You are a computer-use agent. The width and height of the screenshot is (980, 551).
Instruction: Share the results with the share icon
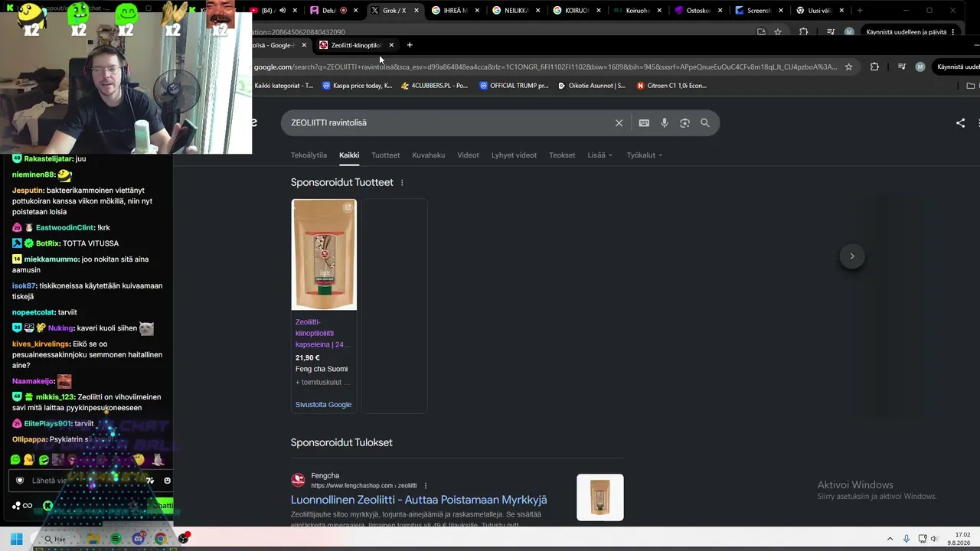coord(960,122)
